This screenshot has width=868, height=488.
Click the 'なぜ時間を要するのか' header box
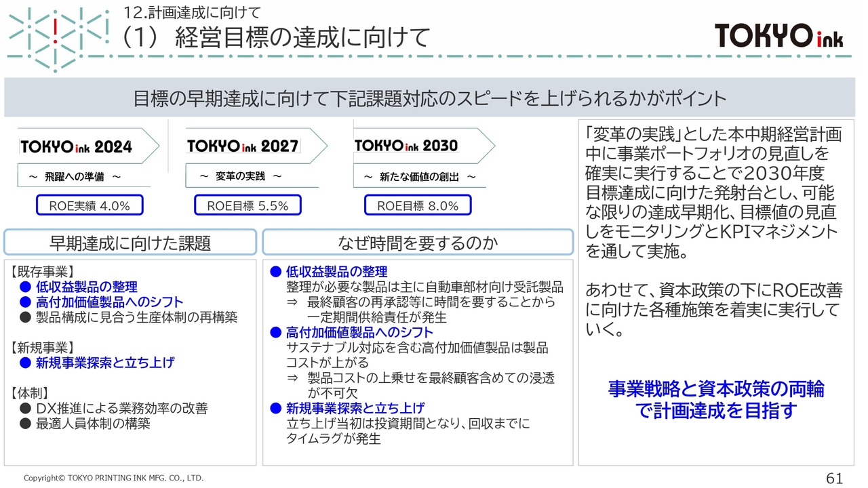pyautogui.click(x=418, y=243)
